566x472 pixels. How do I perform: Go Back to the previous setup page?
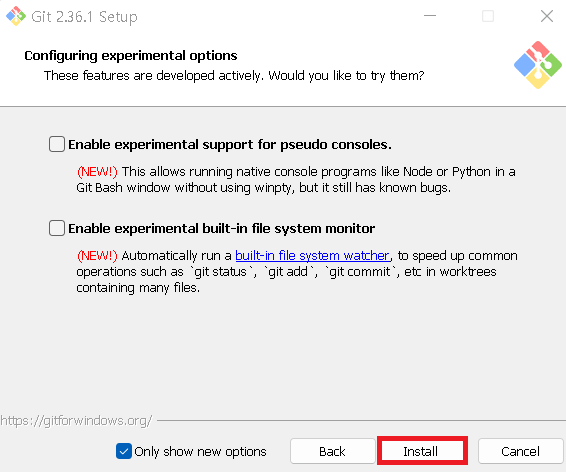332,451
